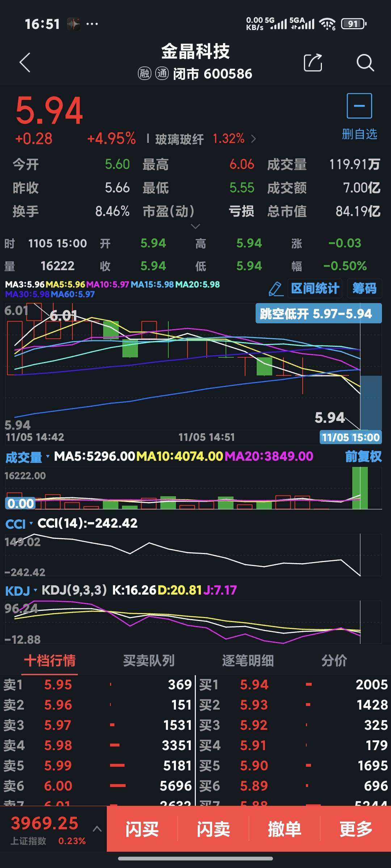Image resolution: width=391 pixels, height=868 pixels.
Task: Tap the KDJ(9,3,3) parameter label
Action: pyautogui.click(x=74, y=590)
